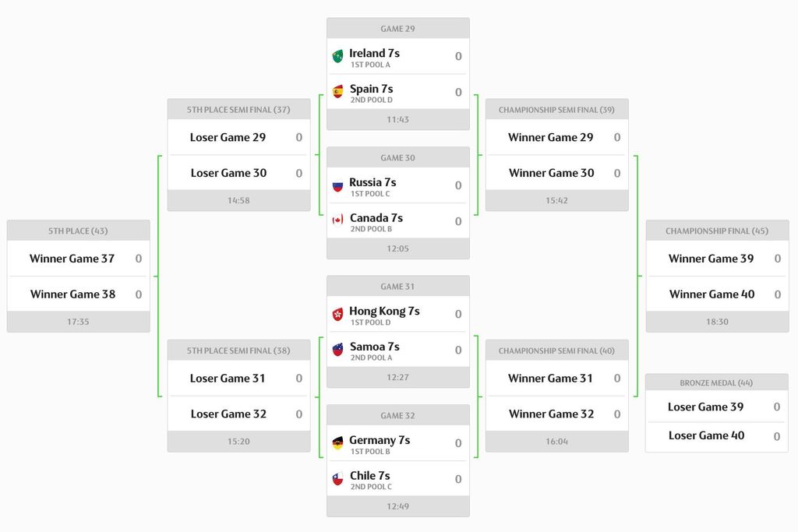Viewport: 798px width, 532px height.
Task: Click the Hong Kong 7s flag icon
Action: (337, 314)
